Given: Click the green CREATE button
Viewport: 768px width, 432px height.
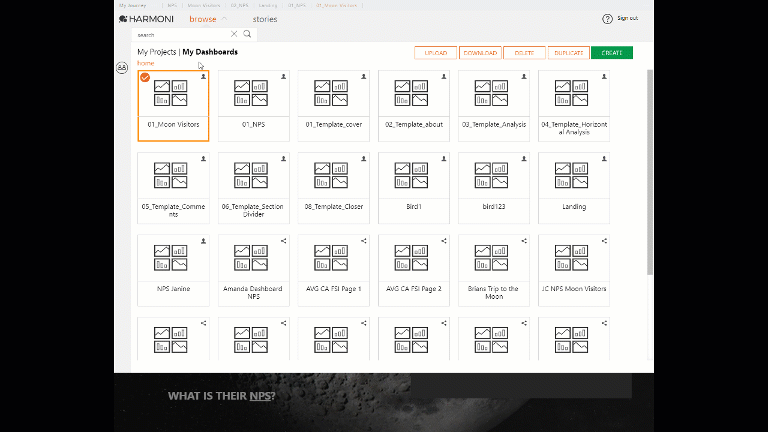Looking at the screenshot, I should [x=612, y=53].
